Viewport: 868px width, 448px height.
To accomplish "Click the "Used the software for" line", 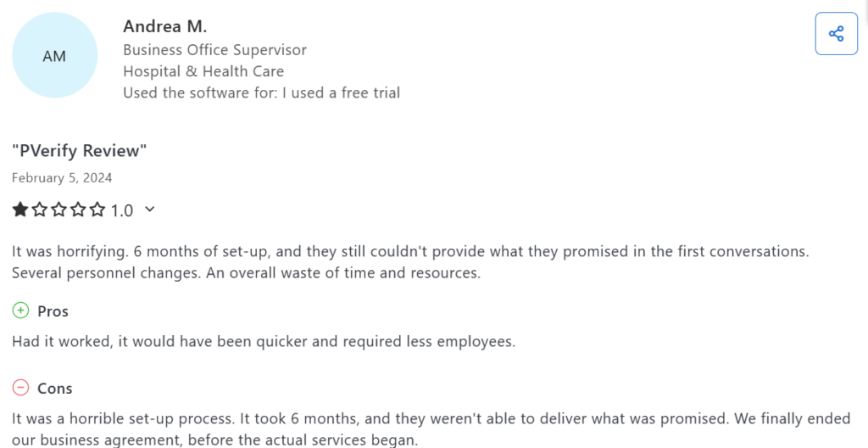I will coord(261,92).
